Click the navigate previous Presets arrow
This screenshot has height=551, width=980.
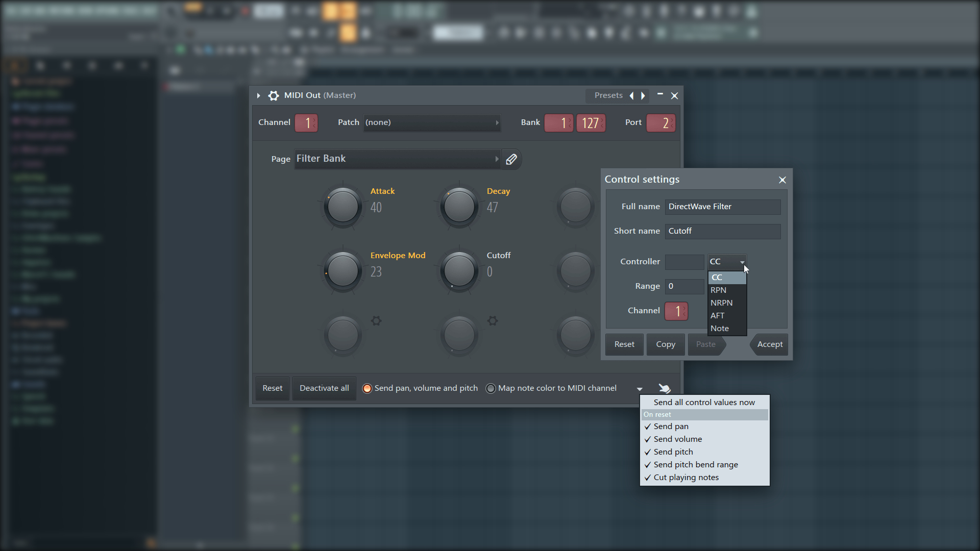[631, 95]
